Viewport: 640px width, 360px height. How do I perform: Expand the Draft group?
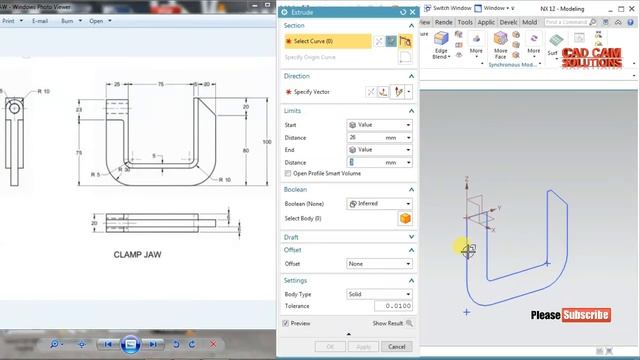(x=411, y=237)
